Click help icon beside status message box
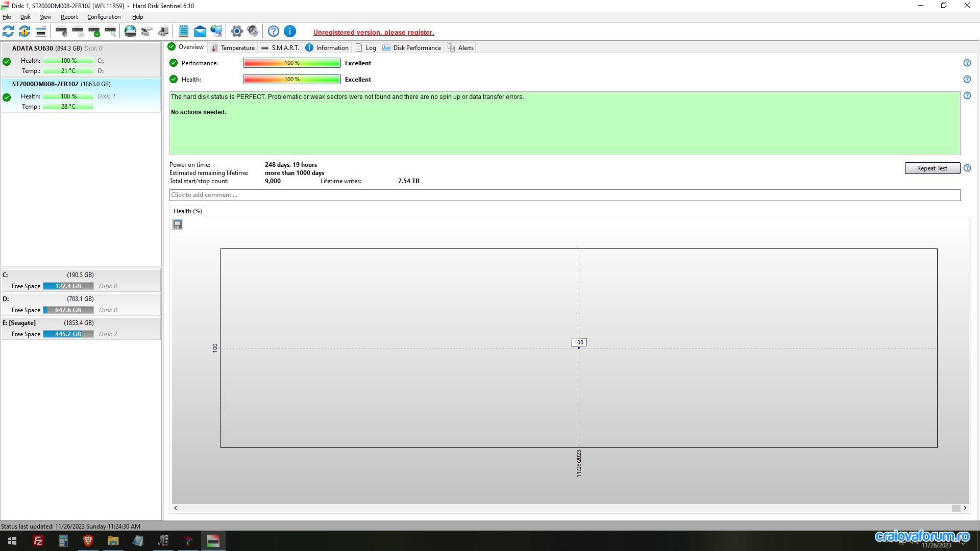This screenshot has height=551, width=980. [967, 95]
